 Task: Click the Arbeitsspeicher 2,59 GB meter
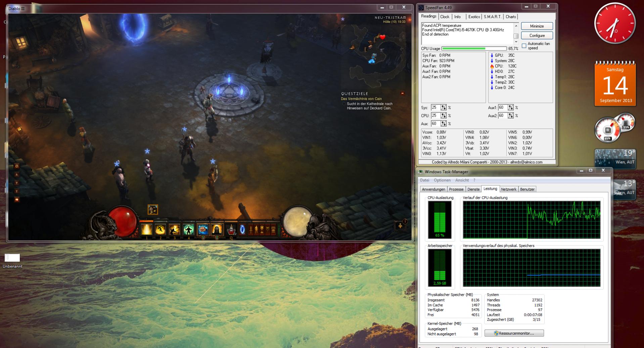(x=440, y=268)
